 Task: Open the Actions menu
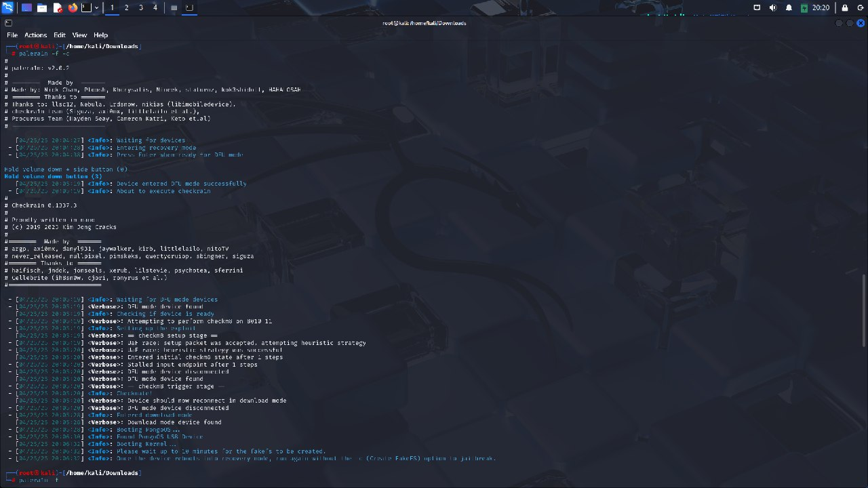[36, 35]
